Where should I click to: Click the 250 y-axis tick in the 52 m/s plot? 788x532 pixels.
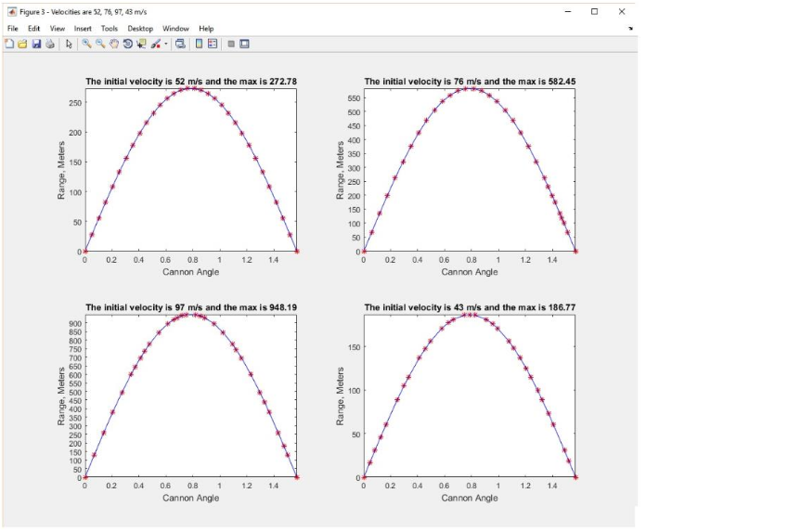[x=75, y=102]
